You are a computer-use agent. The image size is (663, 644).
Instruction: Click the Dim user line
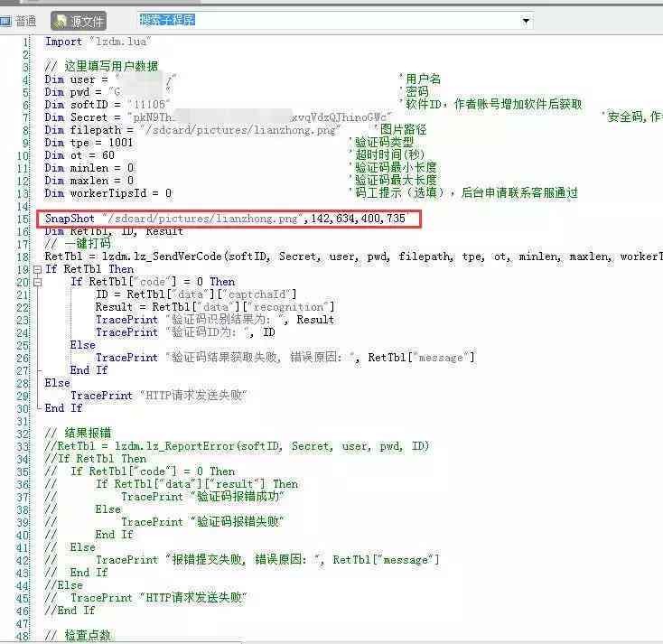[x=110, y=79]
